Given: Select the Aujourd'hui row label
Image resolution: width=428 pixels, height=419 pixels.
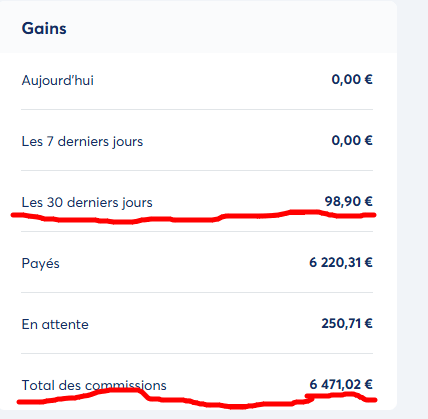Looking at the screenshot, I should pyautogui.click(x=58, y=80).
